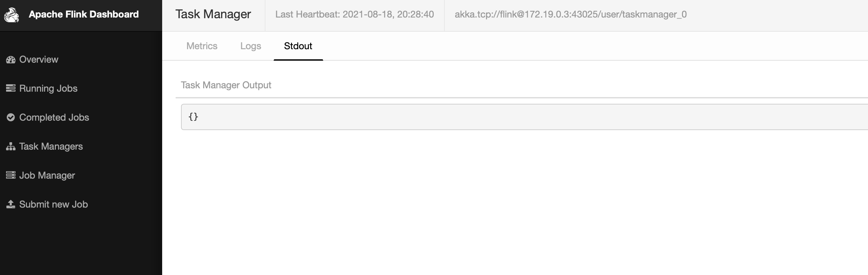Click the Apache Flink Dashboard title

83,14
